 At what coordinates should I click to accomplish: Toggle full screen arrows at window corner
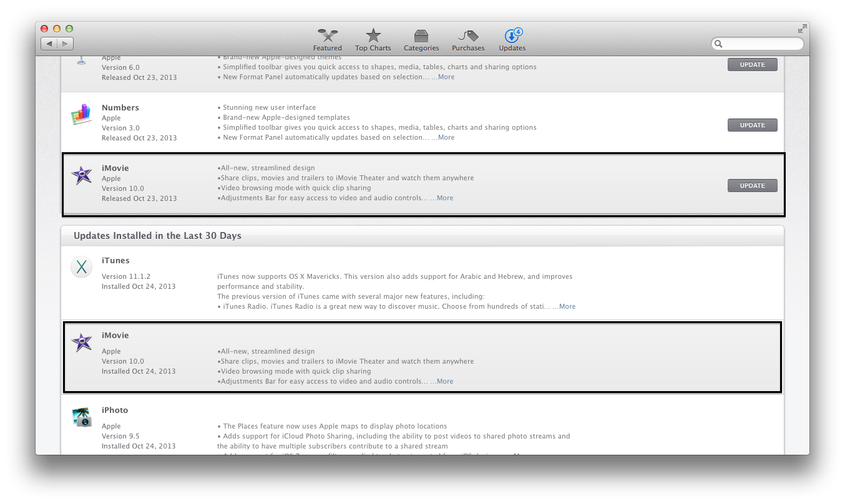pos(802,29)
